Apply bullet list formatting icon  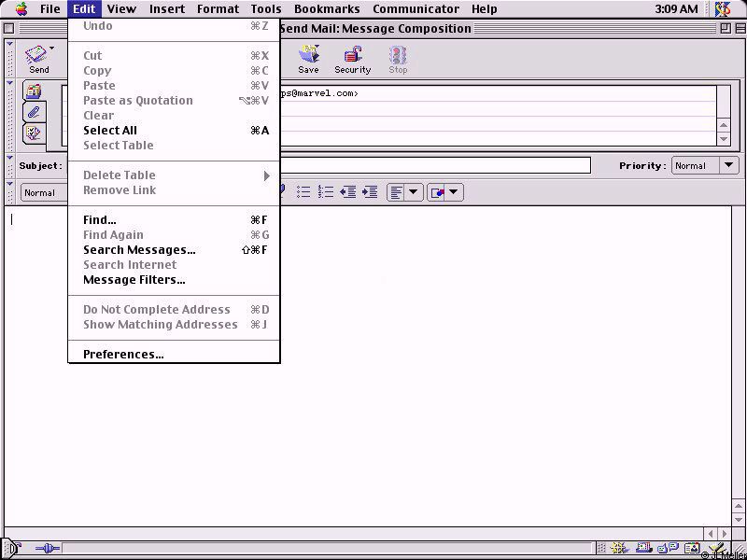(x=303, y=192)
